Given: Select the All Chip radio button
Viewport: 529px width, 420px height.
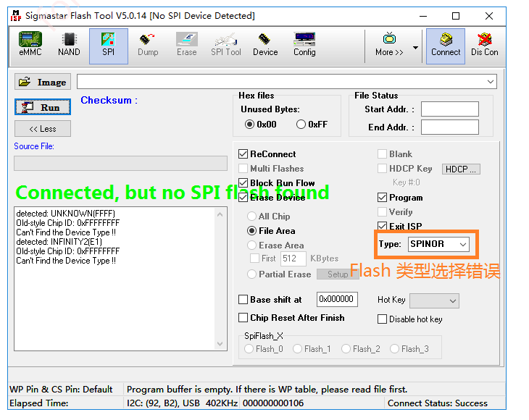Looking at the screenshot, I should (x=251, y=216).
